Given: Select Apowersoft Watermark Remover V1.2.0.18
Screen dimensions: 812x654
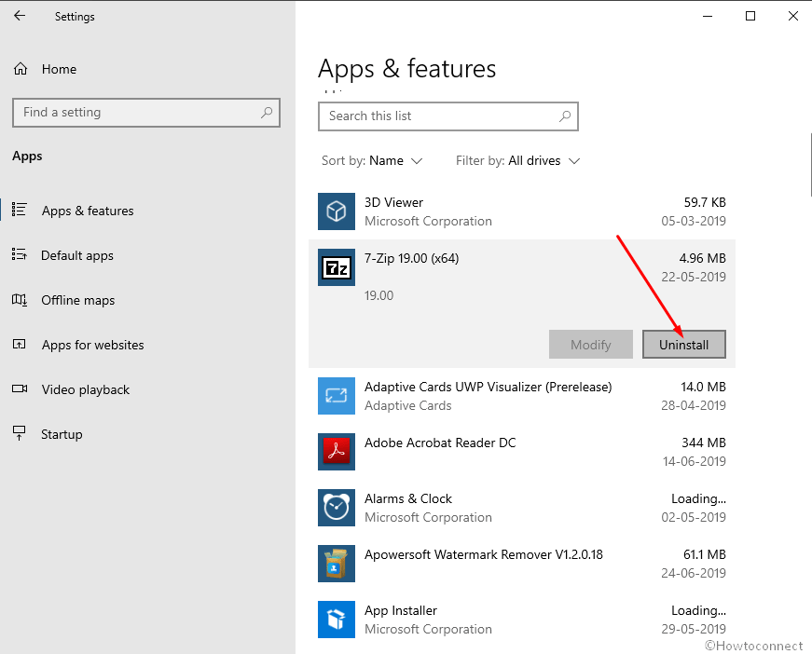Looking at the screenshot, I should tap(484, 554).
